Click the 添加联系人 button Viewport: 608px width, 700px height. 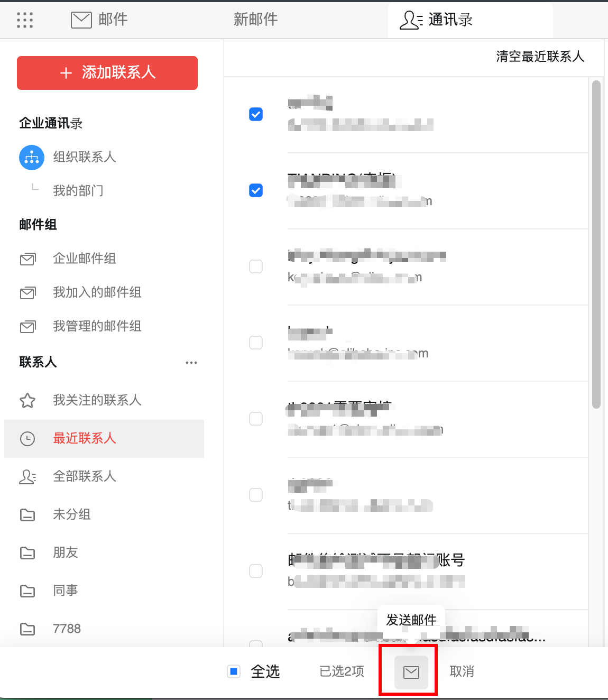107,73
